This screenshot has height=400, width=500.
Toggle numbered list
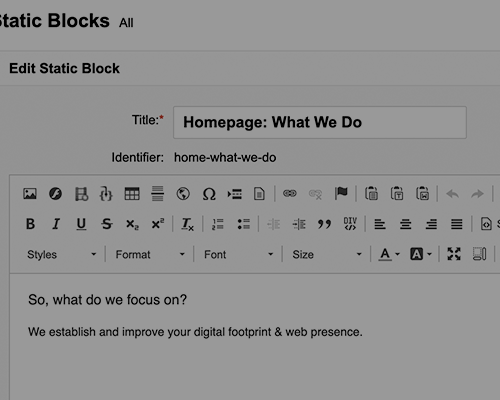[218, 224]
